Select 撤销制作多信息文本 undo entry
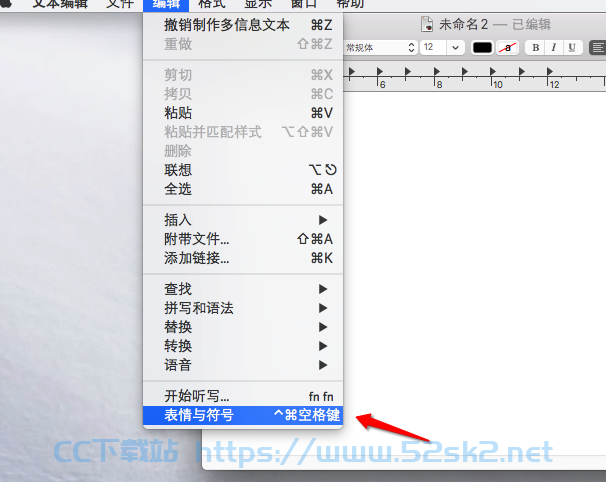This screenshot has height=482, width=606. pos(243,25)
